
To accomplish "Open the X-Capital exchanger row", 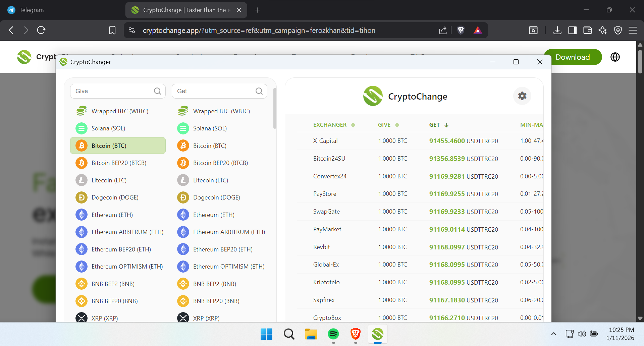I will click(420, 141).
